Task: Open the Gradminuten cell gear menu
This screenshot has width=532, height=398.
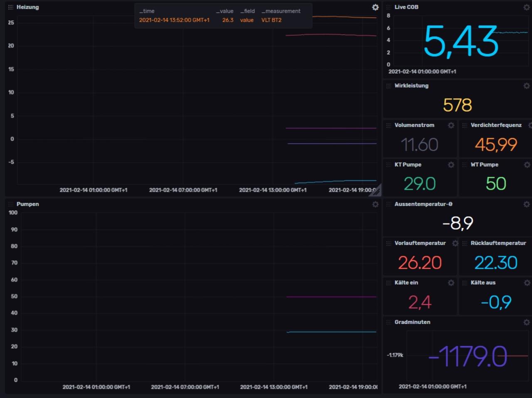Action: [x=527, y=322]
